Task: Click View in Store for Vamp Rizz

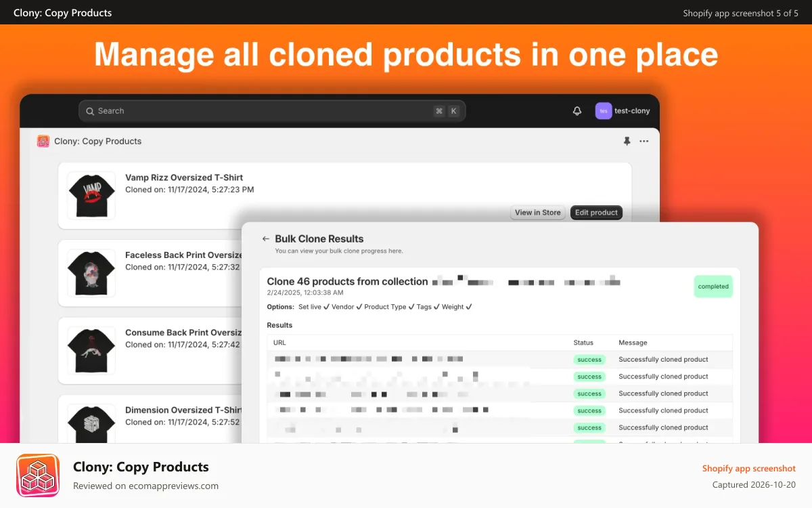Action: pos(538,213)
